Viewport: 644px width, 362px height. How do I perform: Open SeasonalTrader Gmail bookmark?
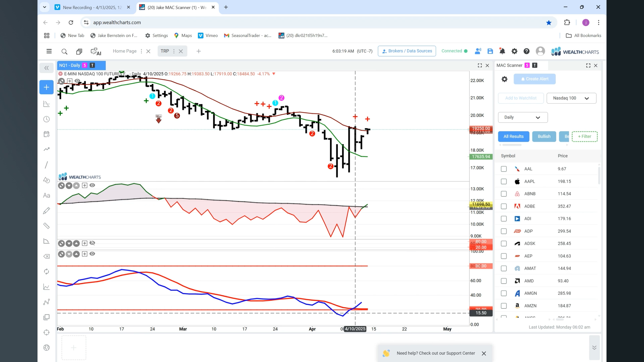pyautogui.click(x=248, y=36)
